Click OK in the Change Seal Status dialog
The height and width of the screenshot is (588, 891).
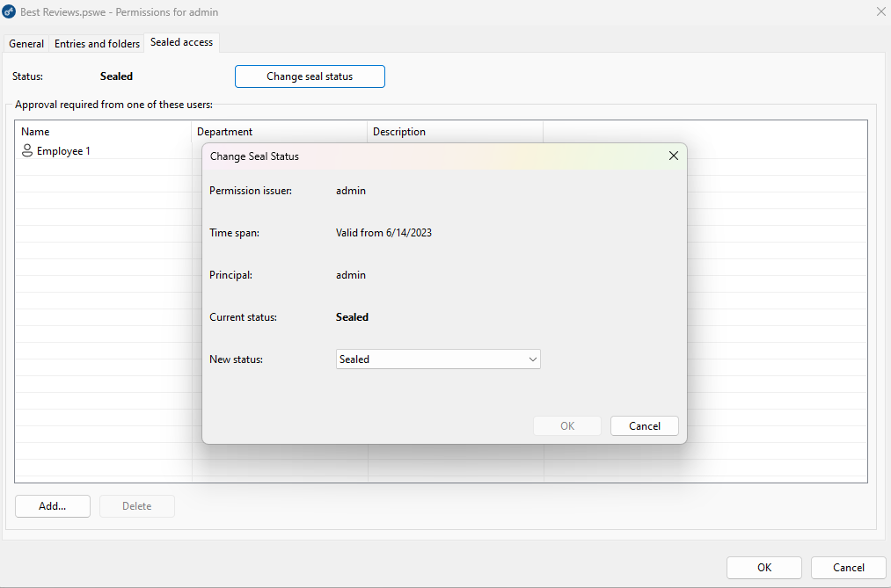pos(566,425)
